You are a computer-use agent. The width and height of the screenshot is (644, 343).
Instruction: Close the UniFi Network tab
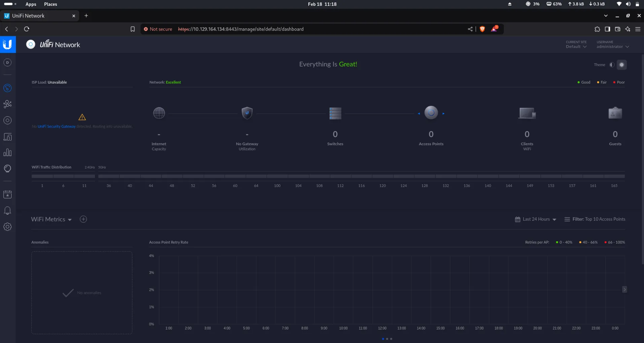[74, 16]
